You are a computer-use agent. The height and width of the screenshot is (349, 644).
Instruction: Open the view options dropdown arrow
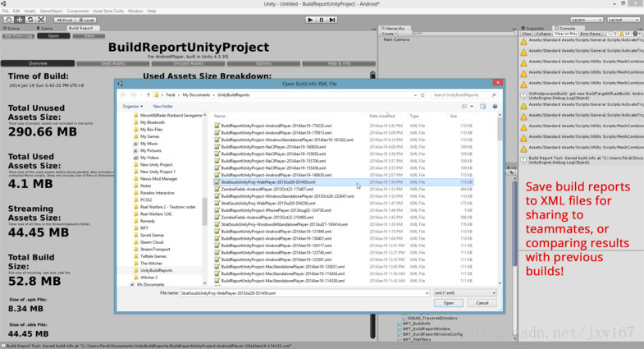(472, 107)
